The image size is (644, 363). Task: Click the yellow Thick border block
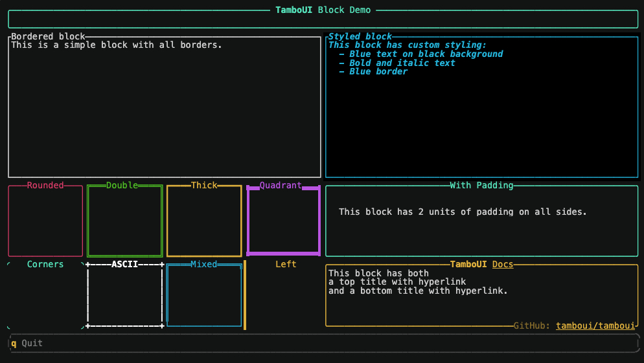204,221
